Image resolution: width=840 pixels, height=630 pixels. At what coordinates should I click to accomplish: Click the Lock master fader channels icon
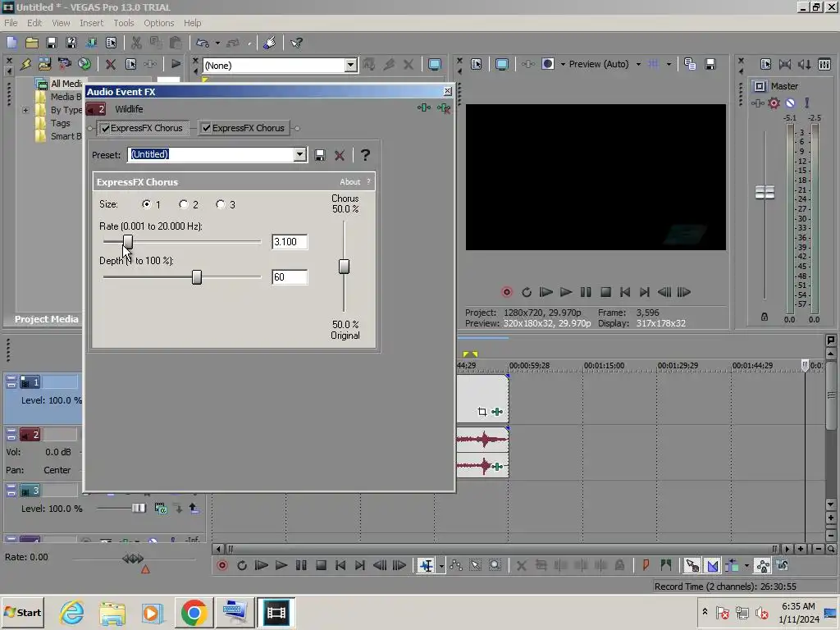(765, 317)
